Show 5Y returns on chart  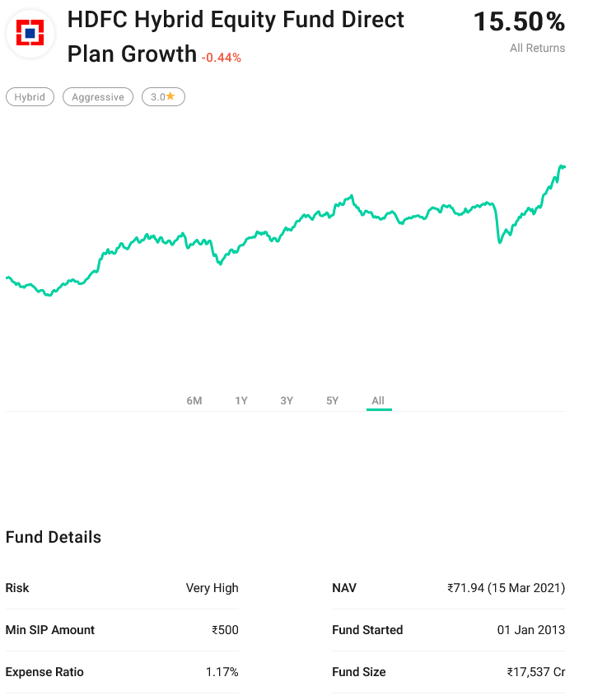[x=333, y=401]
